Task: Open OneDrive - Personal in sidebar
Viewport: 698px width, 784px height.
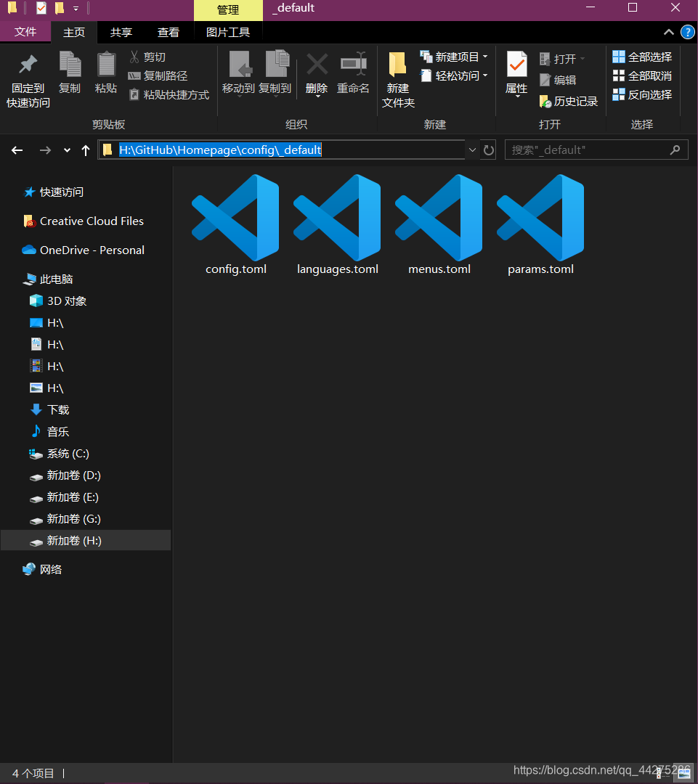Action: pyautogui.click(x=84, y=250)
